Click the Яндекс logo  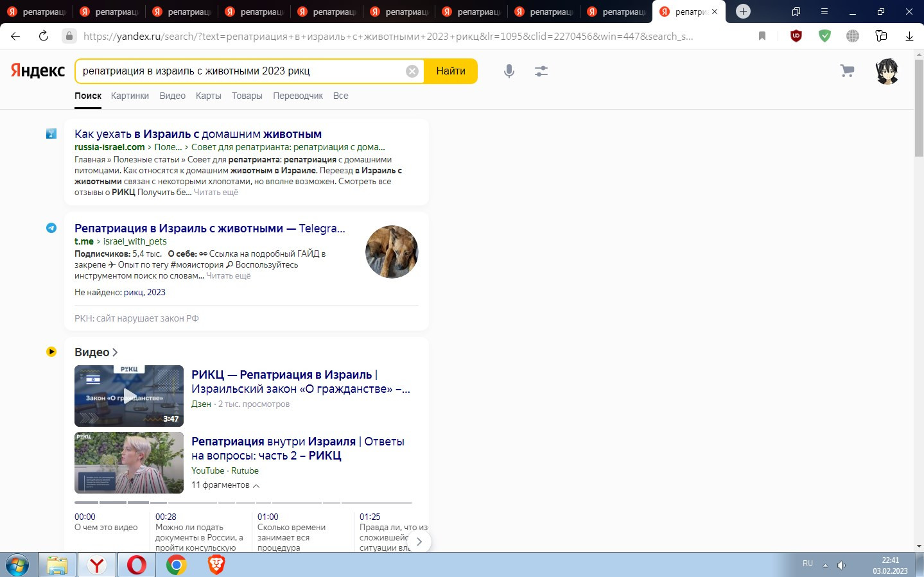pos(38,71)
